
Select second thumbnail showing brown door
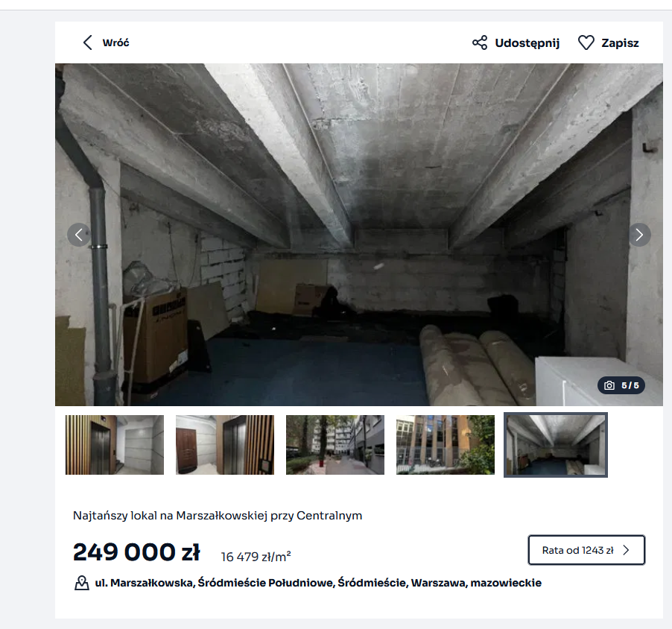click(x=224, y=445)
